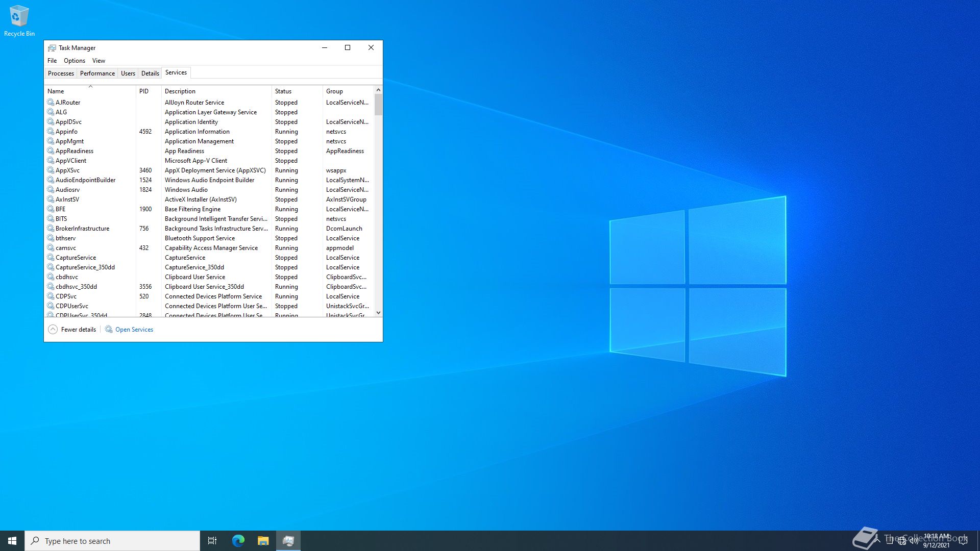This screenshot has width=980, height=551.
Task: Click the gear icon beside camsvc
Action: click(x=51, y=248)
